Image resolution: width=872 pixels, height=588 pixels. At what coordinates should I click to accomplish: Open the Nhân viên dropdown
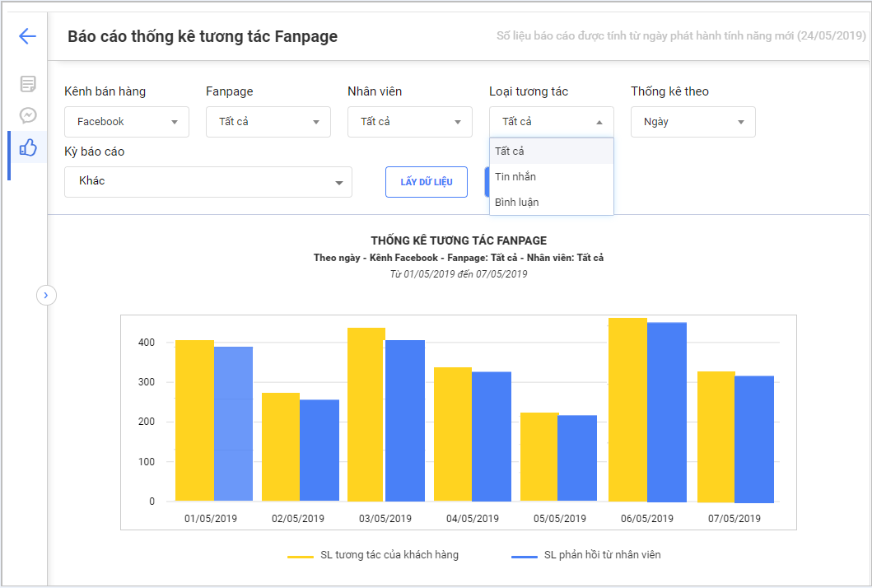pyautogui.click(x=410, y=122)
